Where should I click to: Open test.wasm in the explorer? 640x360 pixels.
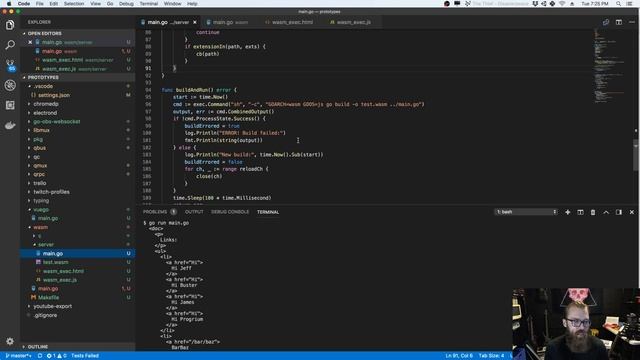(56, 262)
